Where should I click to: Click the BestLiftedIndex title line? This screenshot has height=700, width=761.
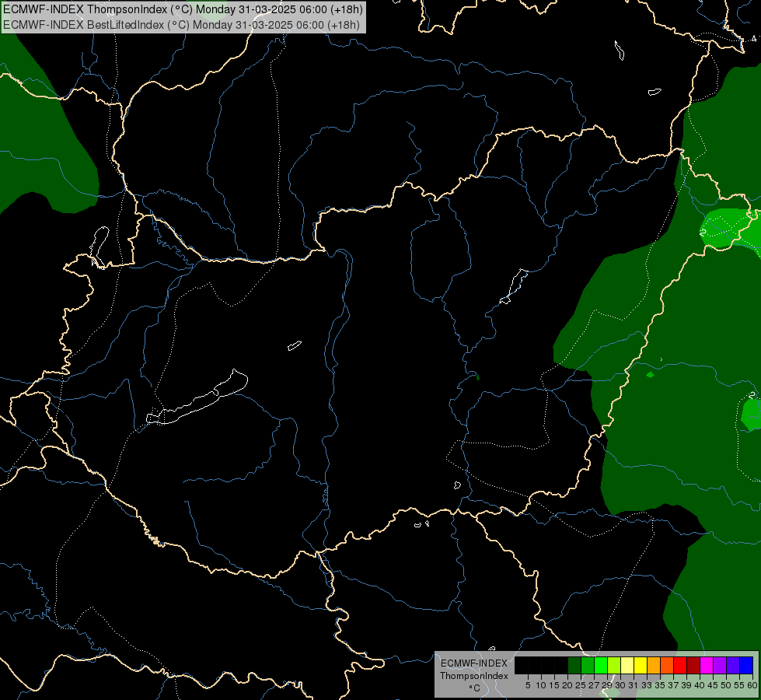click(182, 24)
